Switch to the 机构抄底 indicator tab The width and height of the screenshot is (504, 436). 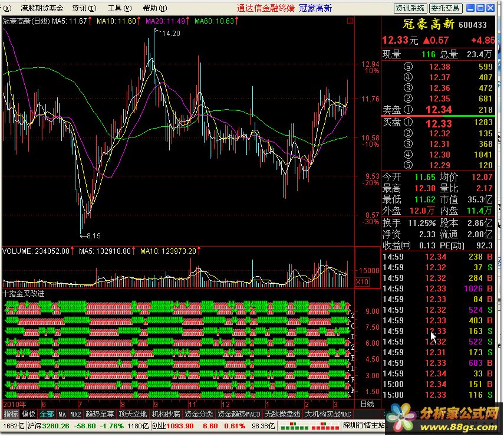pos(166,414)
